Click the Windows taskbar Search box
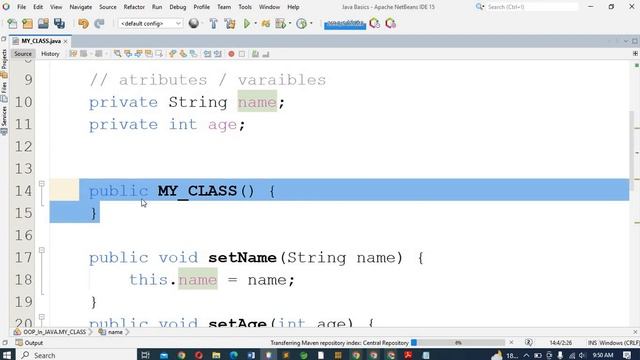The width and height of the screenshot is (640, 360). tap(76, 355)
